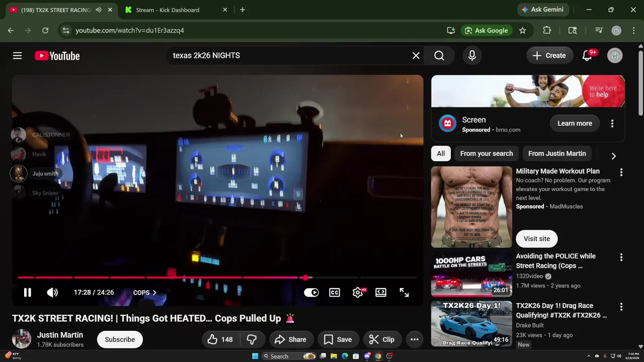Open Justin Martin channel name
Image resolution: width=644 pixels, height=362 pixels.
pyautogui.click(x=60, y=335)
